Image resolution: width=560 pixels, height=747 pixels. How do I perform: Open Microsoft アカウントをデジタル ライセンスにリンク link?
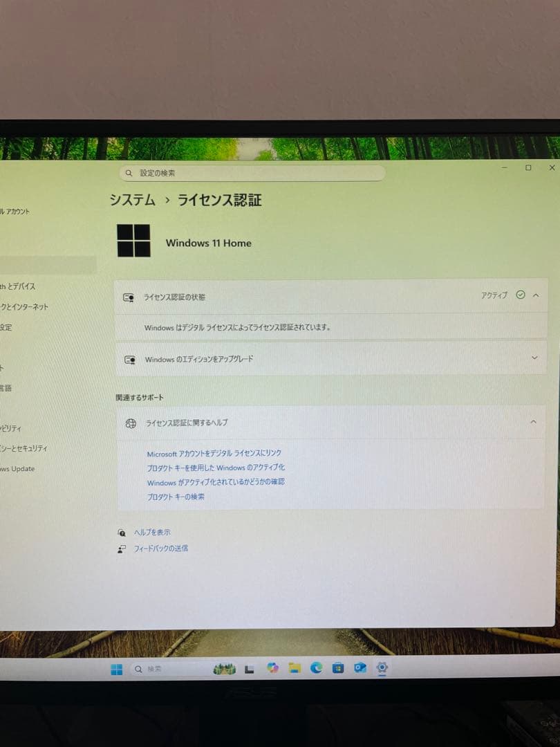click(x=214, y=454)
